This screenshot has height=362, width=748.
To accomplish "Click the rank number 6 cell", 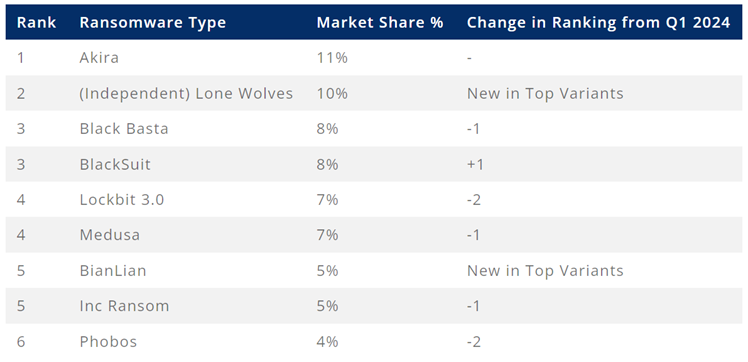I will point(21,342).
